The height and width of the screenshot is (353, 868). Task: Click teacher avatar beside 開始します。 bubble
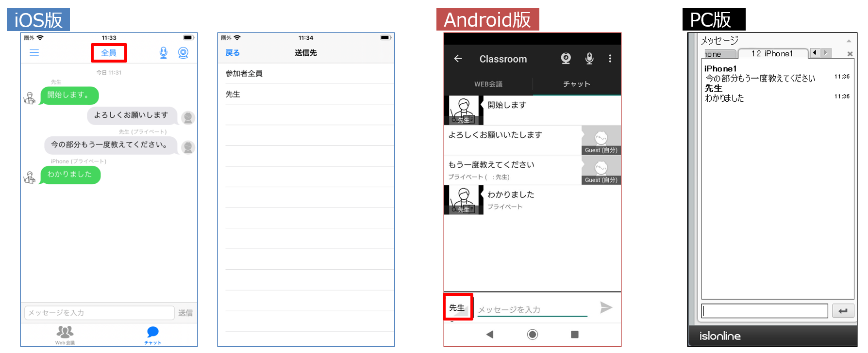30,98
